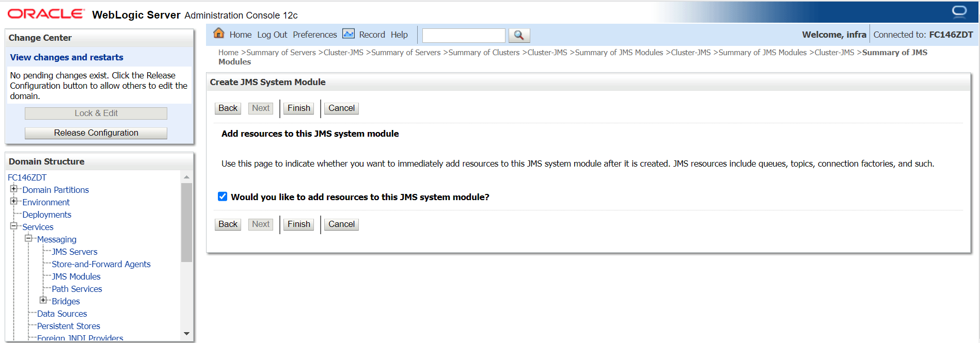Screen dimensions: 980x343
Task: Expand the Environment tree node
Action: point(14,201)
